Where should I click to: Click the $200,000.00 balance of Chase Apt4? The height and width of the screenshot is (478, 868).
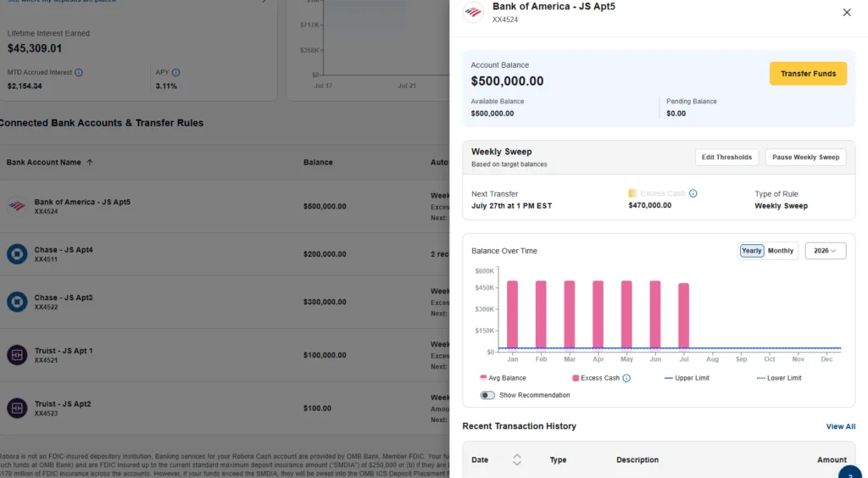tap(325, 254)
